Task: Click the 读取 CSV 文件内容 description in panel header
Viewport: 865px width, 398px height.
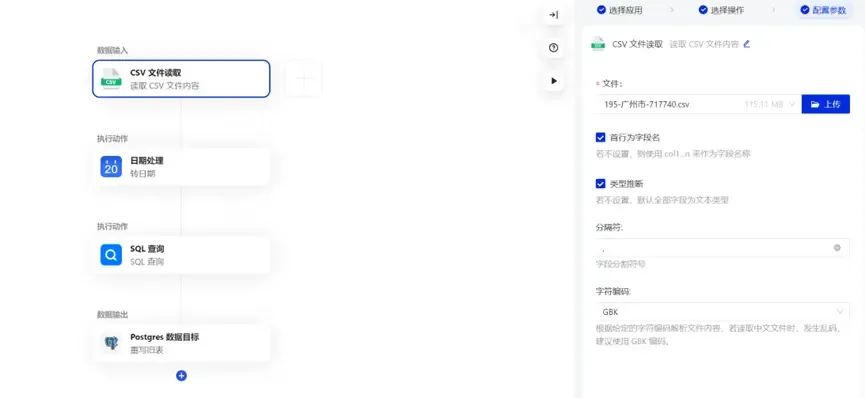Action: (704, 44)
